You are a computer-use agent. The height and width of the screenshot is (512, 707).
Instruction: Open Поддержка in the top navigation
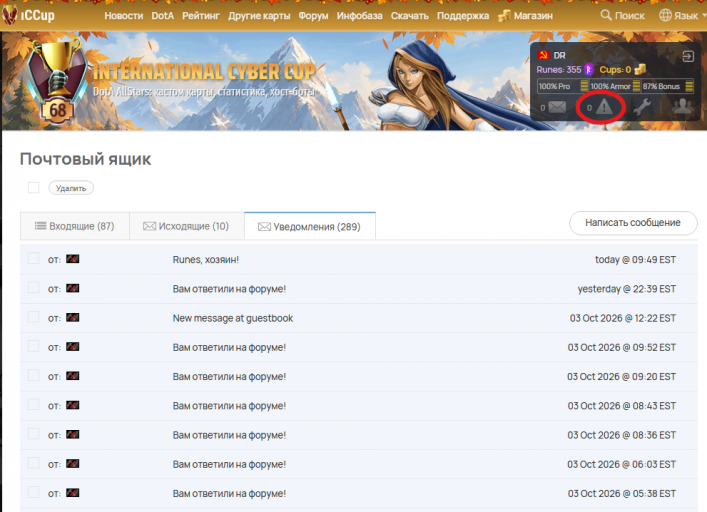pos(463,16)
